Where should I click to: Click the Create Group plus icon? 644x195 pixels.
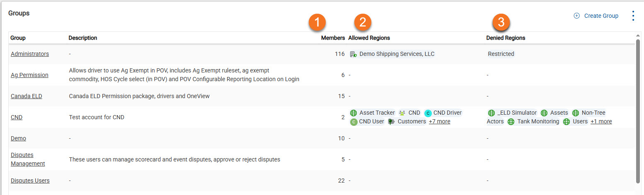tap(576, 16)
